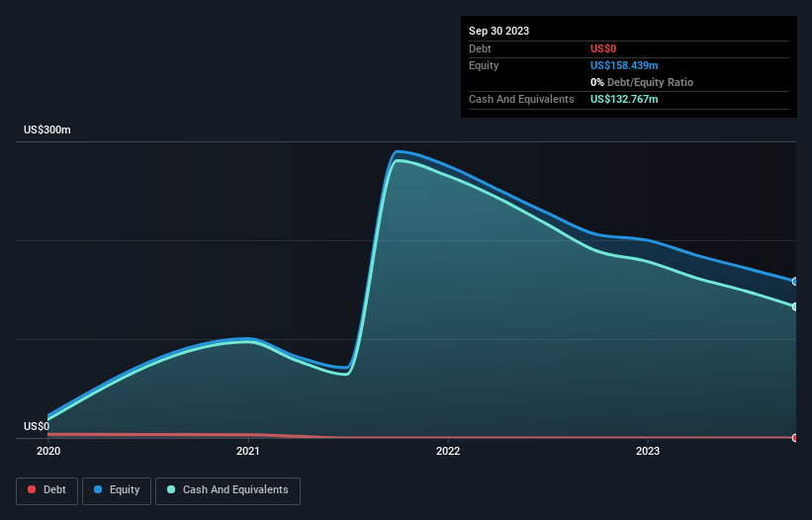Click the 2023 x-axis label
The height and width of the screenshot is (520, 812).
tap(648, 451)
